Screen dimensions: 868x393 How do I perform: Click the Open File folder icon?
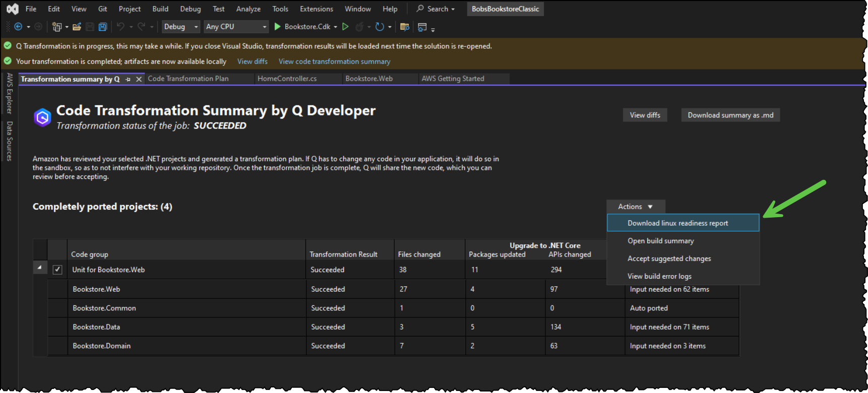[77, 27]
